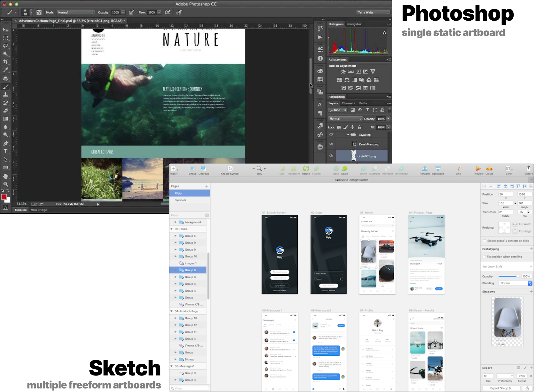
Task: Open the brush Mode dropdown in Photoshop
Action: coord(76,12)
